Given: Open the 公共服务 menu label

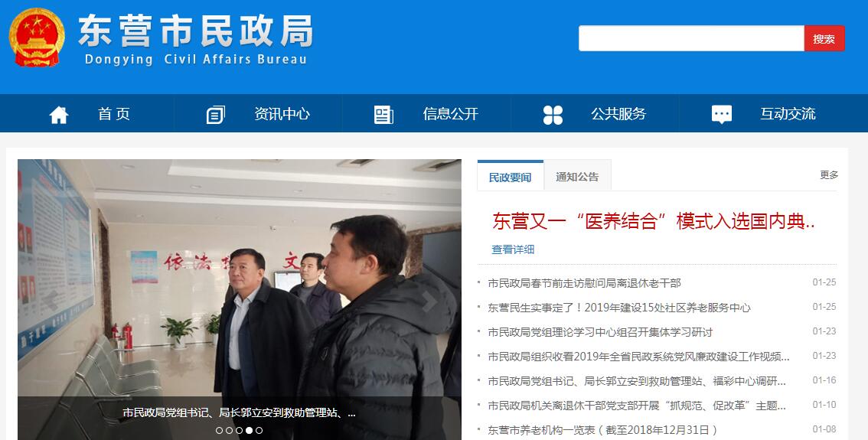Looking at the screenshot, I should point(618,114).
